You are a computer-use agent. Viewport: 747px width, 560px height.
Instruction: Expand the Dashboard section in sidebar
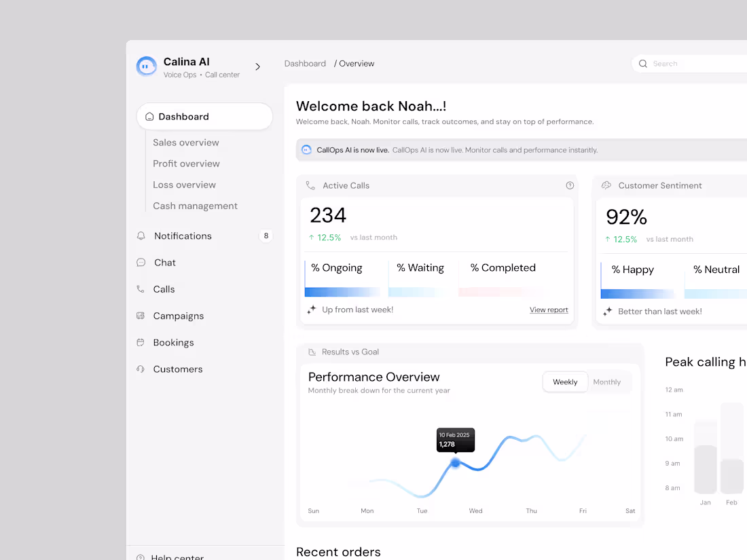(x=204, y=116)
